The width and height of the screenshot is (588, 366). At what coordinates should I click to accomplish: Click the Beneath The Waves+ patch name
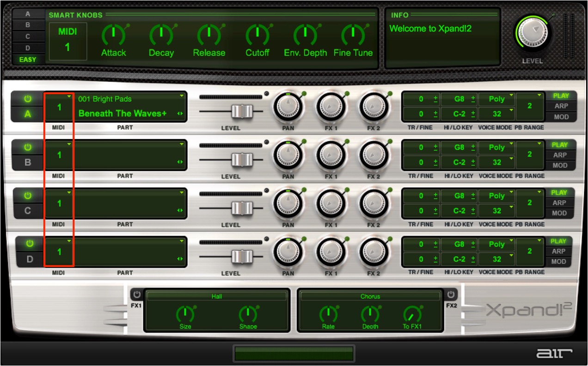coord(122,113)
